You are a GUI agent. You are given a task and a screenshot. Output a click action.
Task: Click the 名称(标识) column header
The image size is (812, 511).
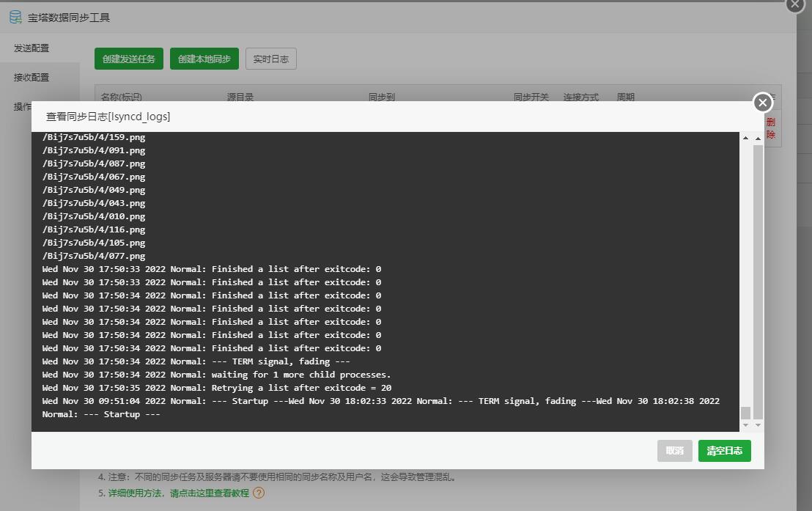tap(121, 97)
